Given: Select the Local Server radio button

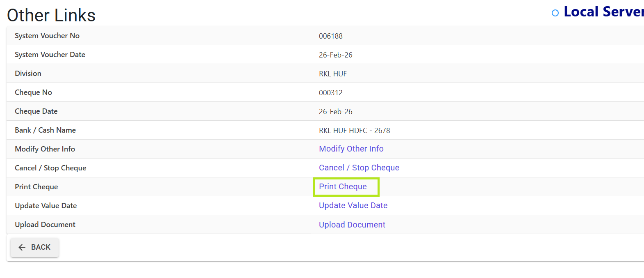Looking at the screenshot, I should (x=555, y=13).
